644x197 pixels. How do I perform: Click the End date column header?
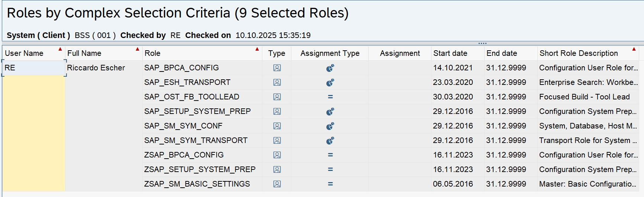(501, 53)
